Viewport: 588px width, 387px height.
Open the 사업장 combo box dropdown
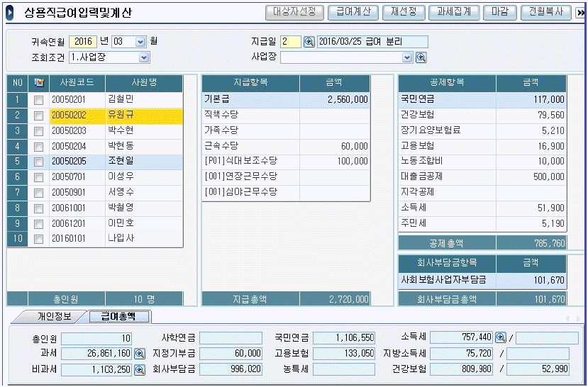coord(407,57)
